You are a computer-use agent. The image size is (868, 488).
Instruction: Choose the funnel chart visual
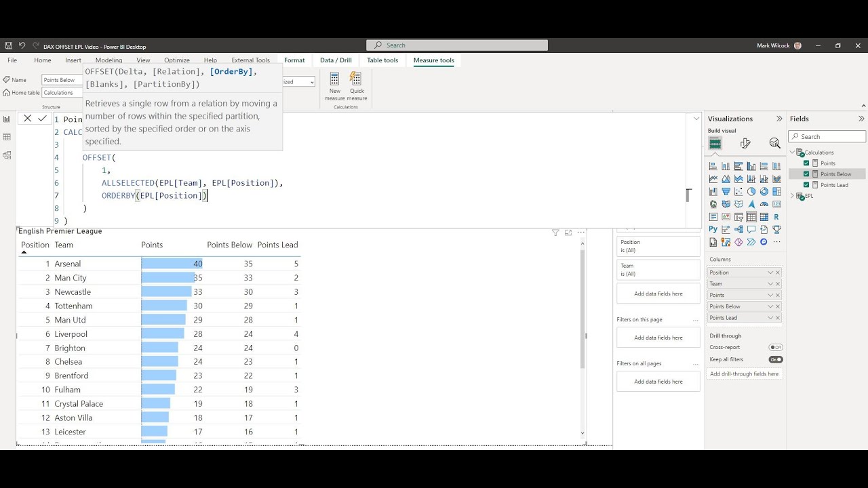[x=726, y=192]
